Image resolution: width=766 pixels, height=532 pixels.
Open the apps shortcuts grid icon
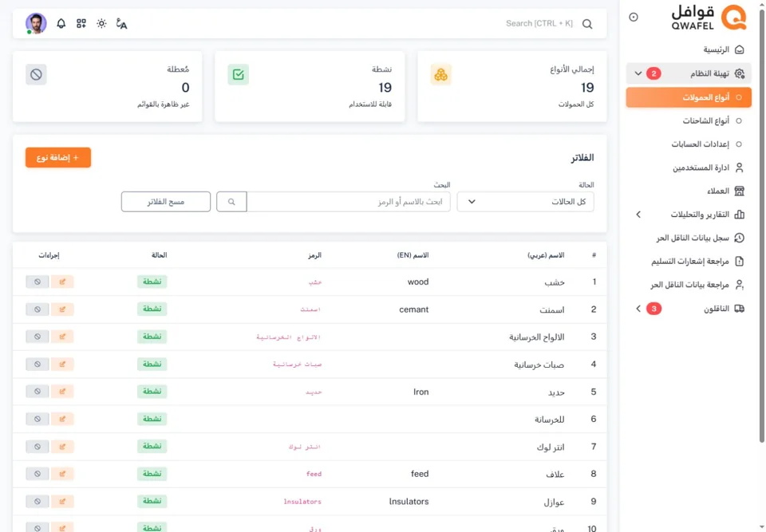(x=81, y=23)
